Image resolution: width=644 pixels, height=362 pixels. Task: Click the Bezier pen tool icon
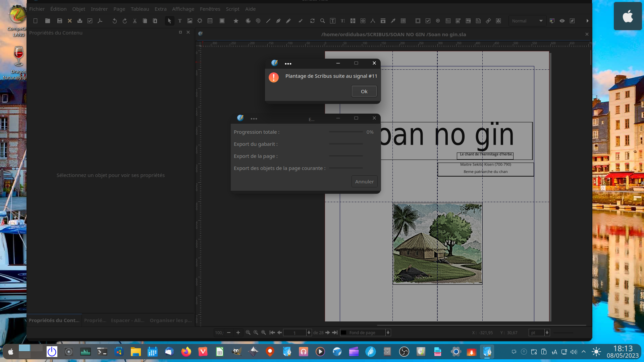coord(278,21)
